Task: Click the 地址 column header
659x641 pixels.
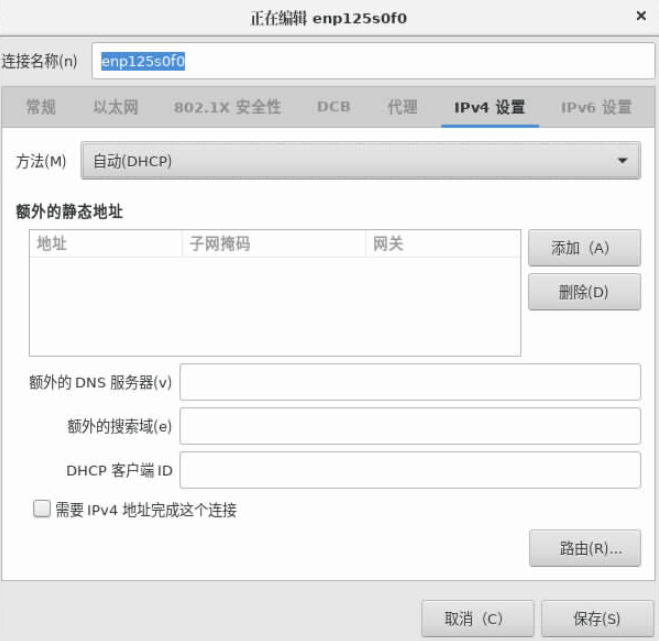Action: coord(106,243)
